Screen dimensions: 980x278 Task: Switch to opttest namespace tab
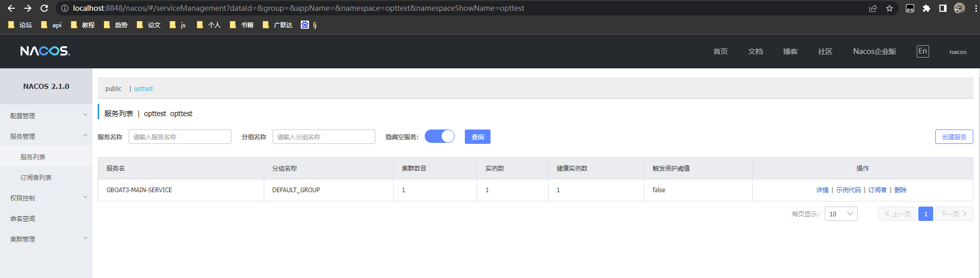coord(143,88)
